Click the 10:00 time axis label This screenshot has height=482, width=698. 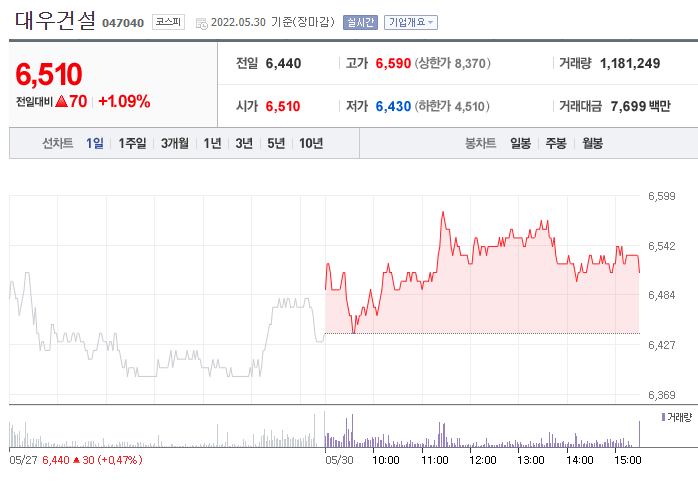386,460
